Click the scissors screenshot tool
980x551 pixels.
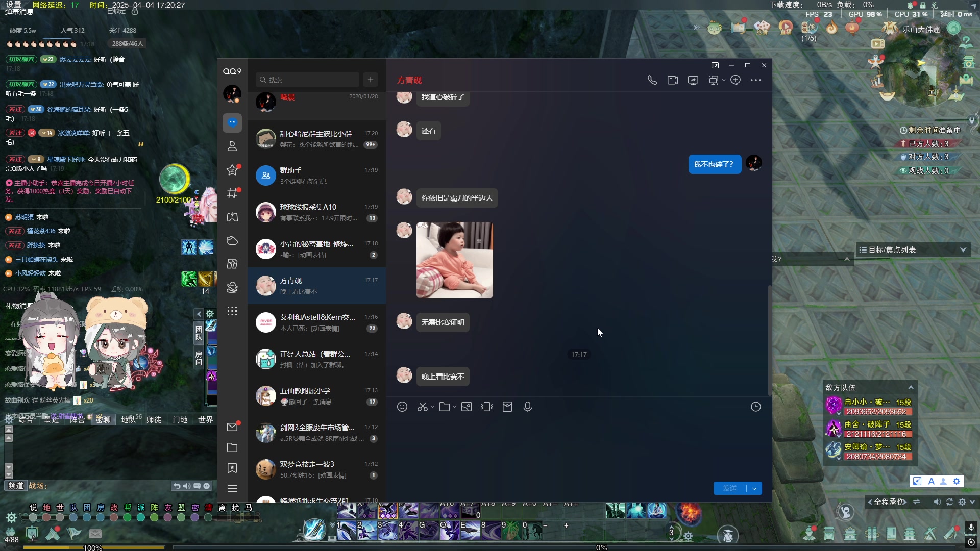pos(422,407)
